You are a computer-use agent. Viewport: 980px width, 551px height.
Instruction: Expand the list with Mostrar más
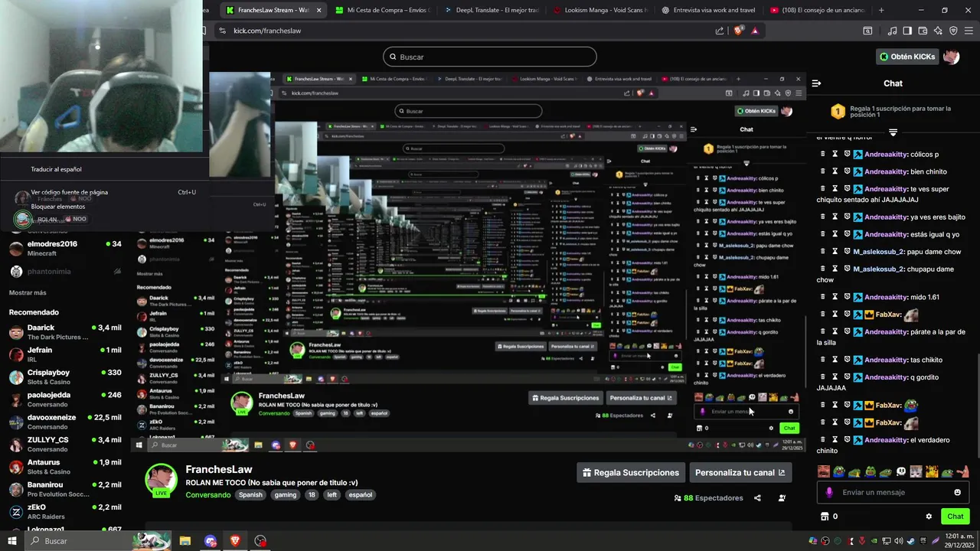pyautogui.click(x=28, y=292)
